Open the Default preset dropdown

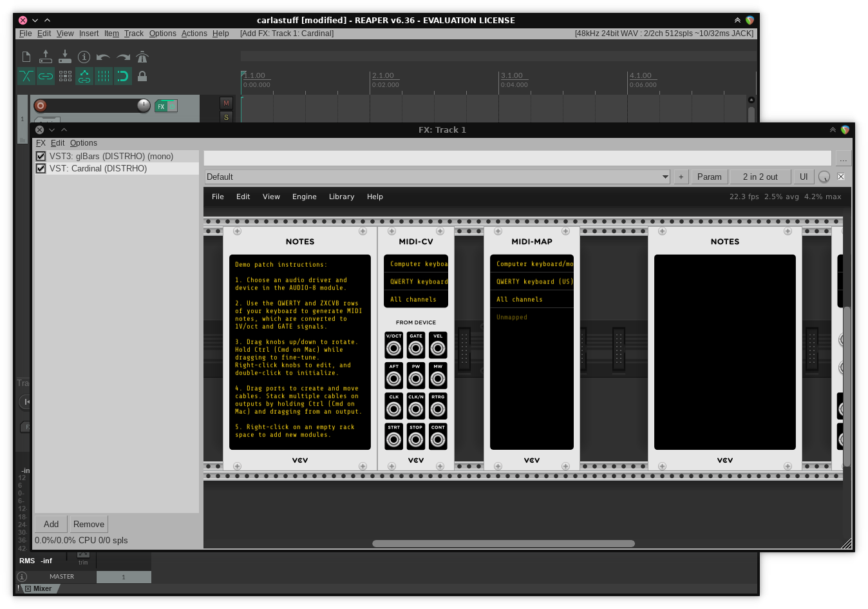(x=438, y=177)
